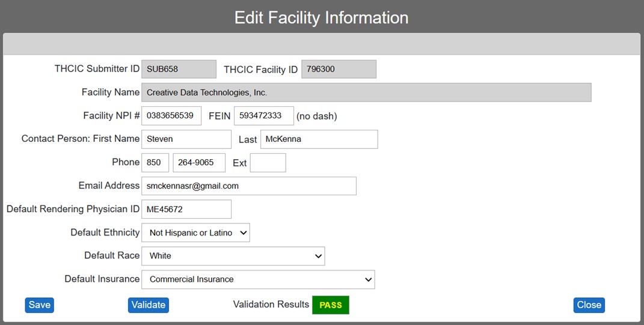Close the Edit Facility Information dialog
644x325 pixels.
589,305
